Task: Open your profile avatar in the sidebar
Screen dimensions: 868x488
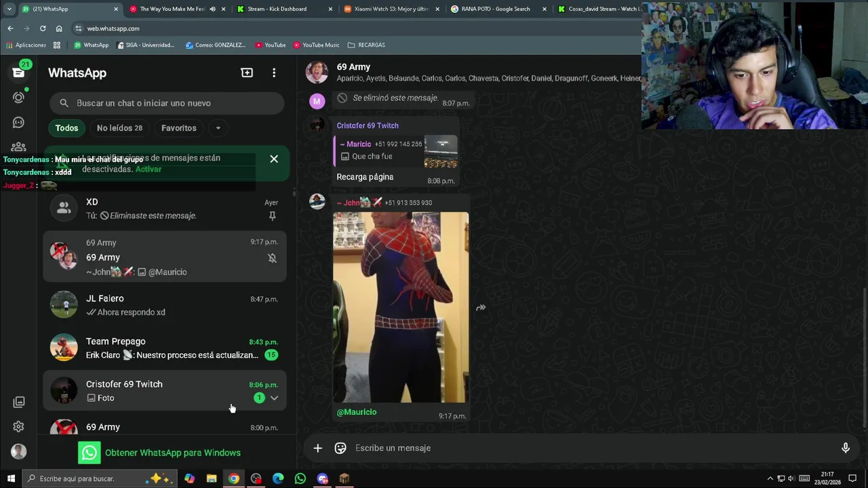Action: (x=18, y=451)
